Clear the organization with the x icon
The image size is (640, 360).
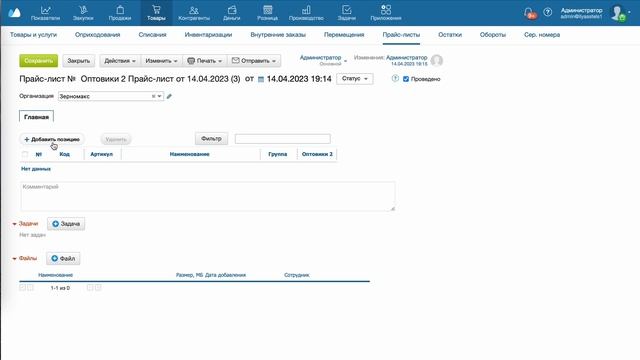[153, 96]
